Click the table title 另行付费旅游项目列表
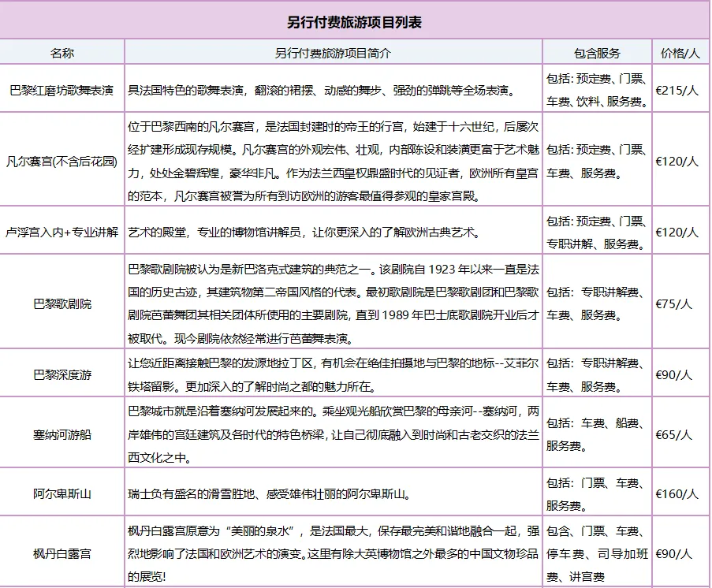 355,22
